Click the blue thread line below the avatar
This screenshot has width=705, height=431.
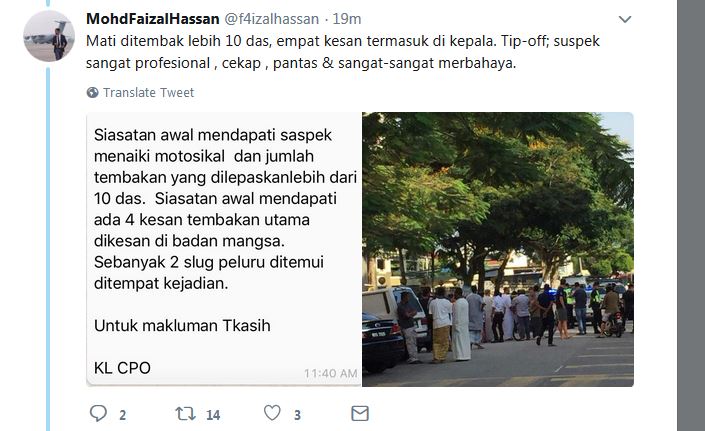coord(48,248)
